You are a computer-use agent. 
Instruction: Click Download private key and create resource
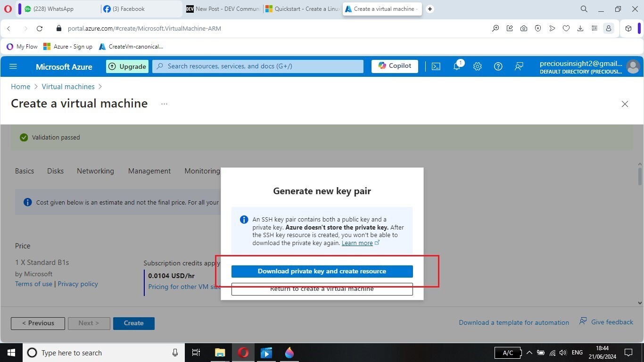click(322, 271)
